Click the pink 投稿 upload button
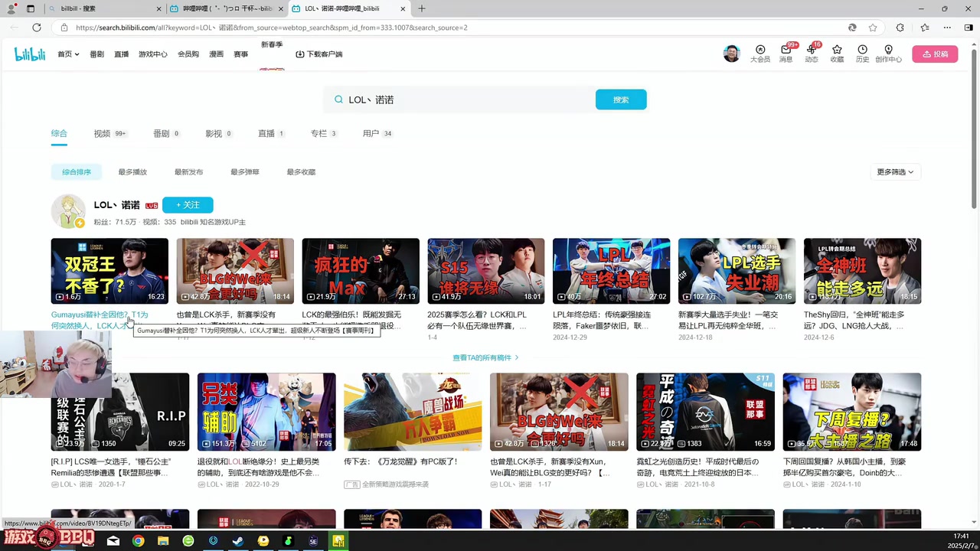The height and width of the screenshot is (551, 980). coord(935,54)
